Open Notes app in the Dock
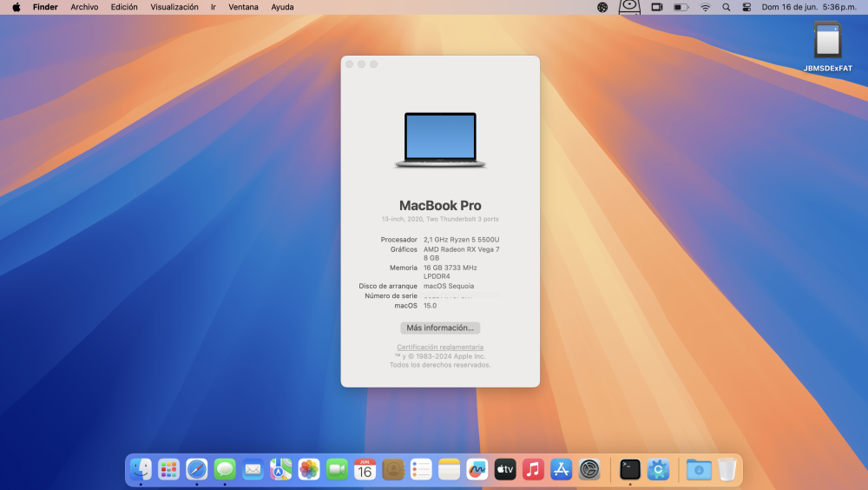868x490 pixels. click(449, 469)
